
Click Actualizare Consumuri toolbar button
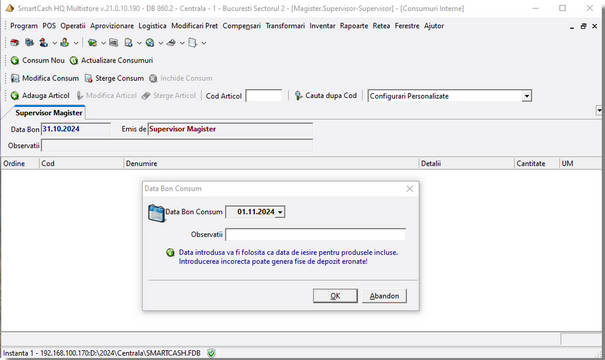click(112, 60)
